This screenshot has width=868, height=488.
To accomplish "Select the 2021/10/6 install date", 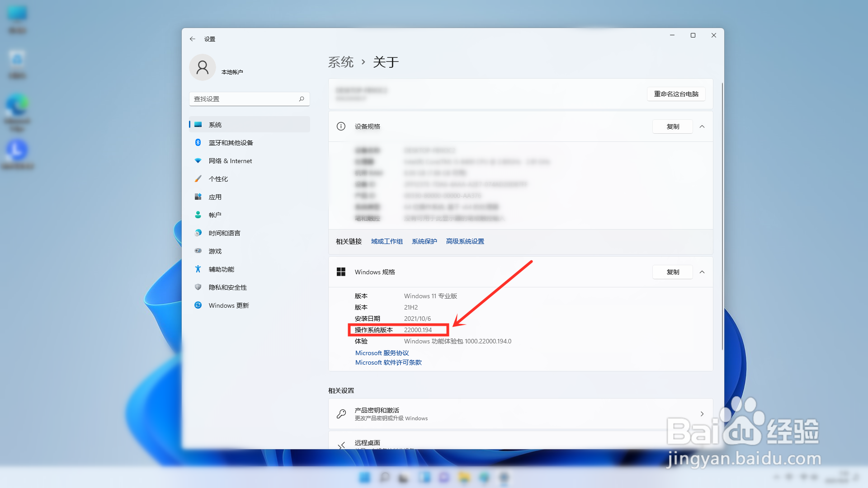I will pos(418,319).
